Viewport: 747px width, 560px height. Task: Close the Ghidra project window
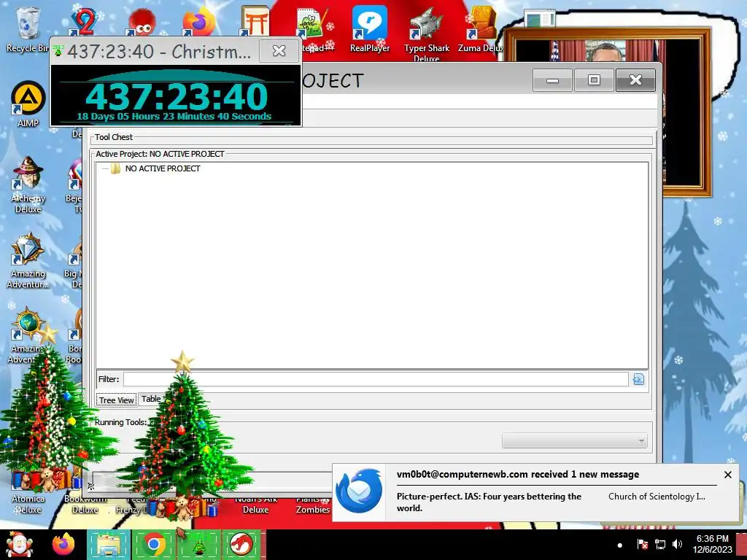tap(635, 80)
